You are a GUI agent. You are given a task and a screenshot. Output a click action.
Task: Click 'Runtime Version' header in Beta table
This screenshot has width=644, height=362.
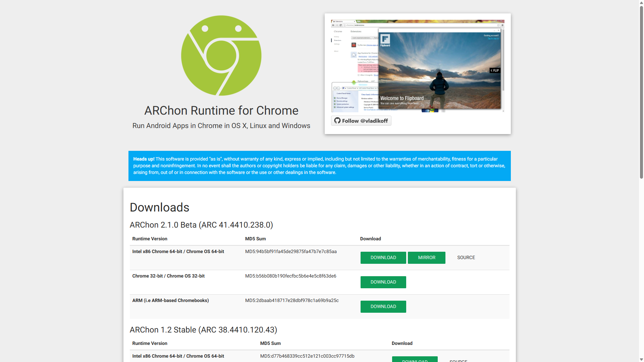point(150,239)
